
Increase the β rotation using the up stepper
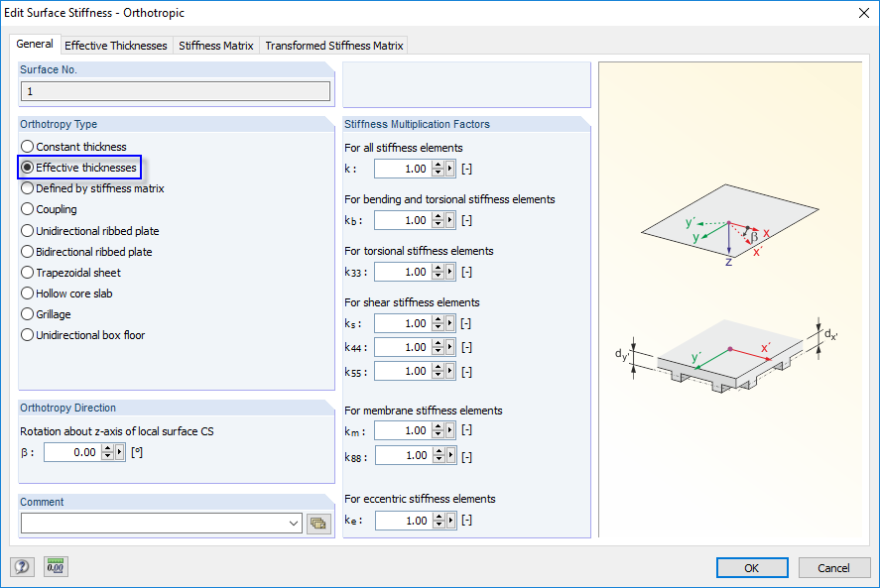(105, 447)
